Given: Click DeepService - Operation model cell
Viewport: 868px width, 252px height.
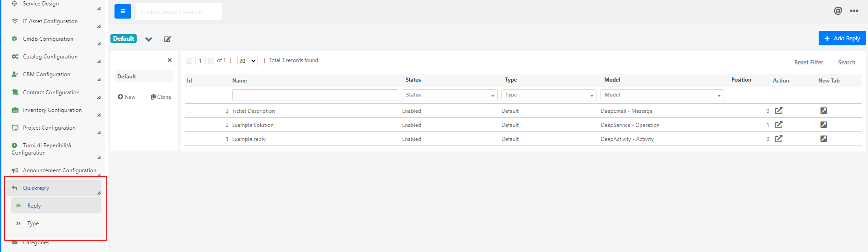Looking at the screenshot, I should (x=630, y=125).
